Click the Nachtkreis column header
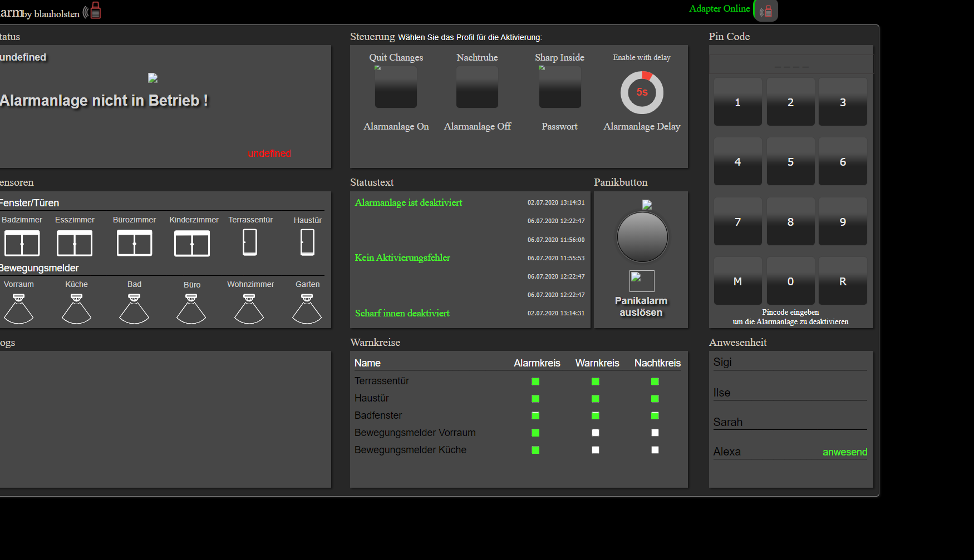Viewport: 974px width, 560px height. tap(658, 363)
